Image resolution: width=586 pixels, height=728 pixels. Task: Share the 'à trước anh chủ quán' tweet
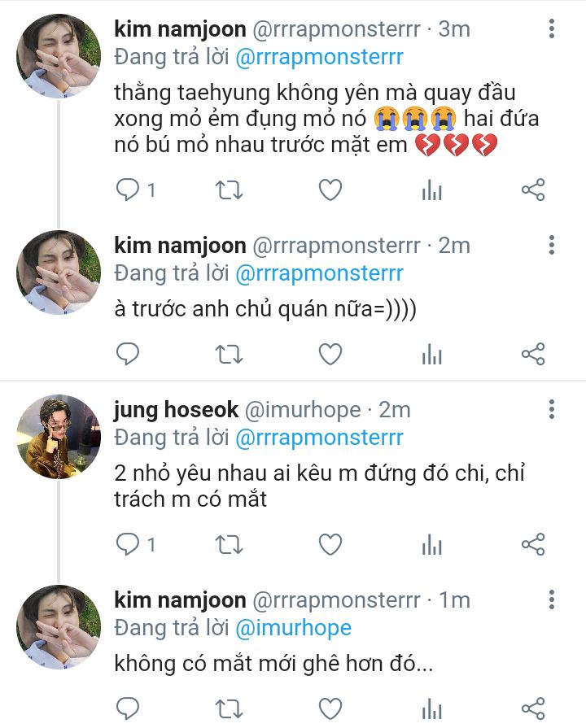(x=532, y=354)
